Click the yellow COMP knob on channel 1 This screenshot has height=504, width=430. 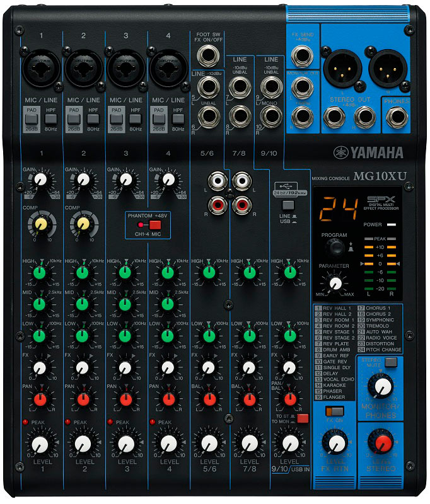click(41, 223)
